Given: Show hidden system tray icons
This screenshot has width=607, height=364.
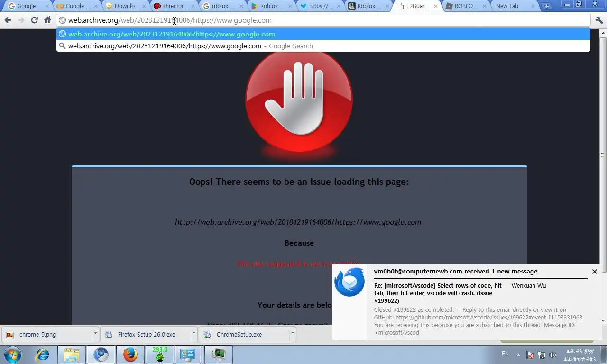Looking at the screenshot, I should click(x=518, y=355).
